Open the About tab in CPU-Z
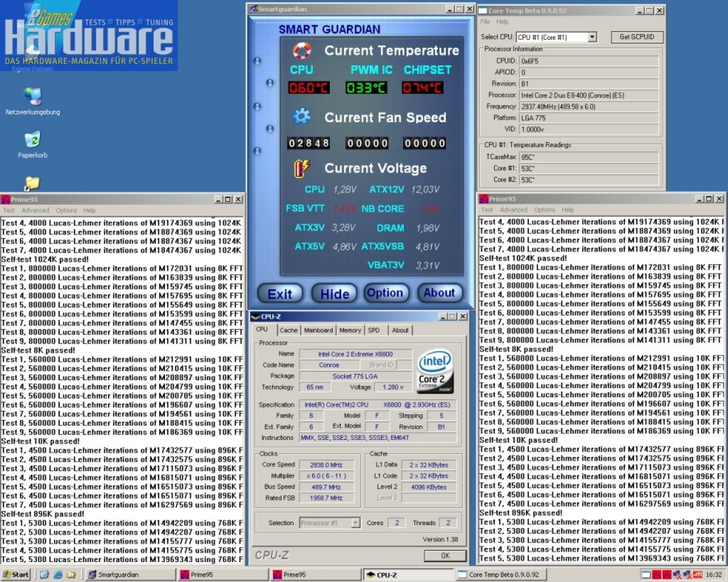Viewport: 728px width, 582px height. (400, 330)
